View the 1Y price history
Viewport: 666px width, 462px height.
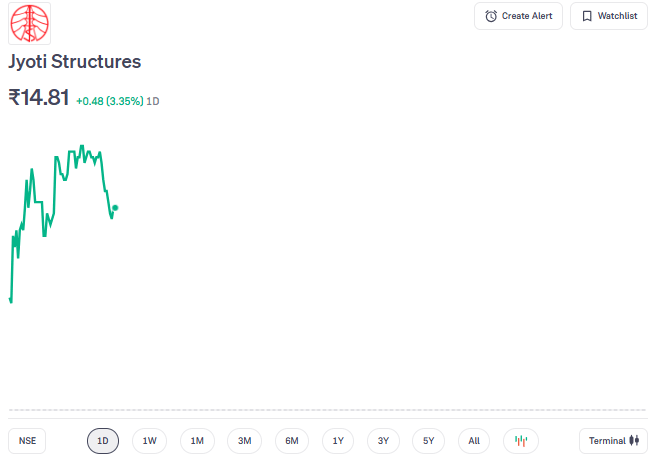[x=339, y=441]
